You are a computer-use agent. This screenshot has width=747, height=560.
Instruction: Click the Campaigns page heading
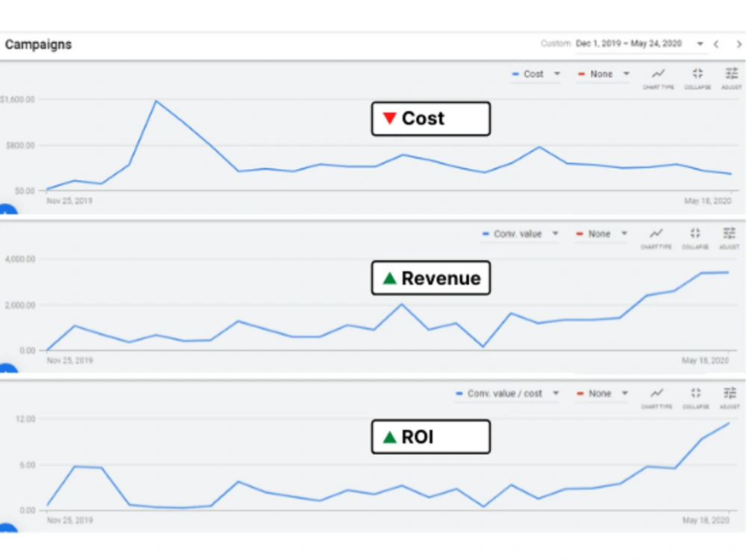(39, 44)
